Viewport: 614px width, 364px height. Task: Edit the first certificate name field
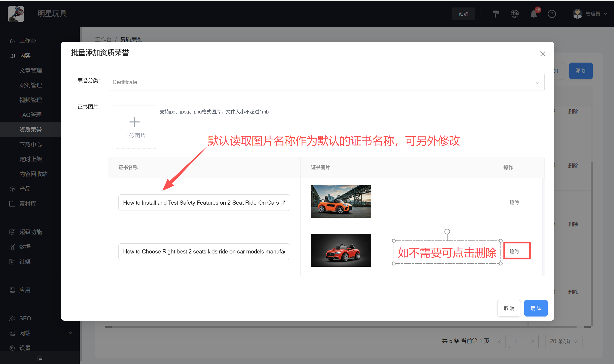(204, 203)
